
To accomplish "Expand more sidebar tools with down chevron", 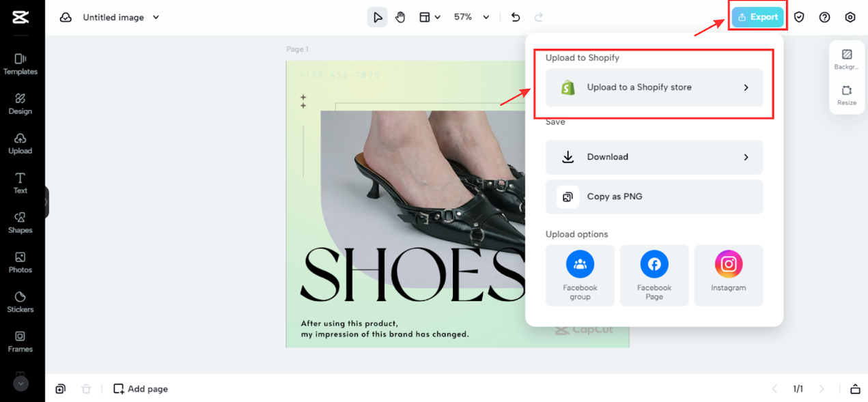I will point(20,384).
